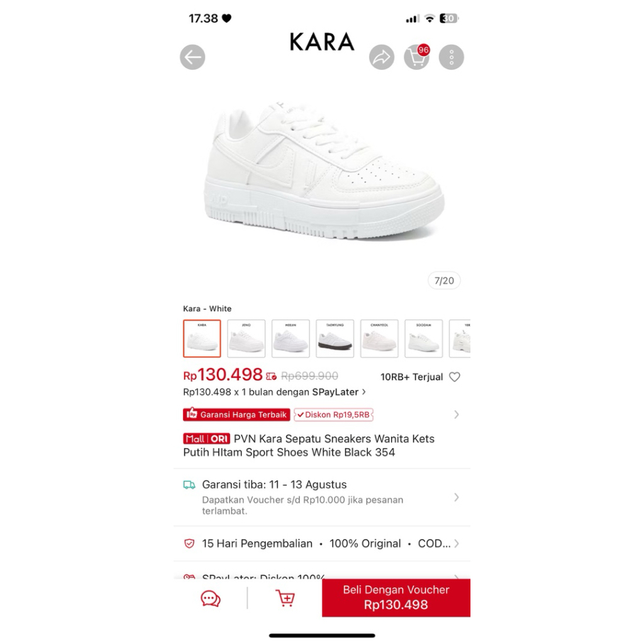Select the Jeno variant thumbnail
Viewport: 644px width, 644px height.
tap(247, 338)
